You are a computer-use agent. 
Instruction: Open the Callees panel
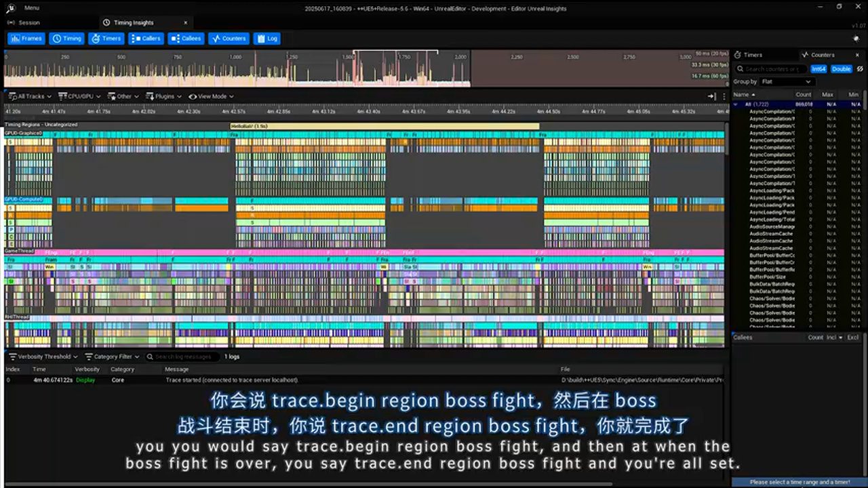(186, 39)
